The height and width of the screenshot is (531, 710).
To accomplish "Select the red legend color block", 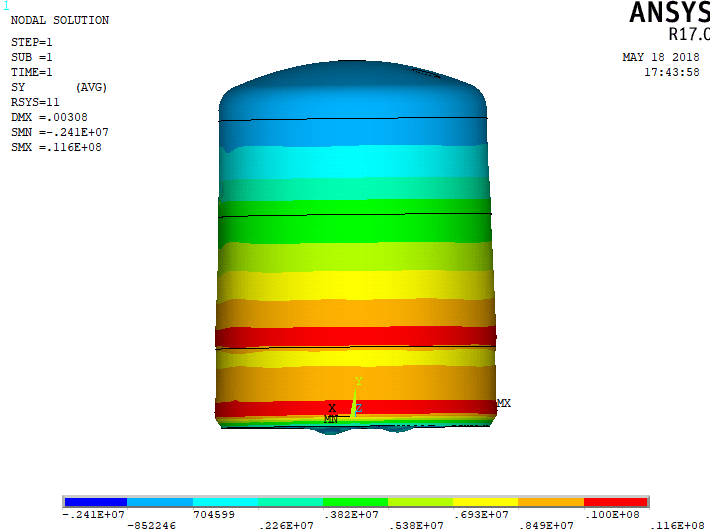I will click(x=615, y=502).
